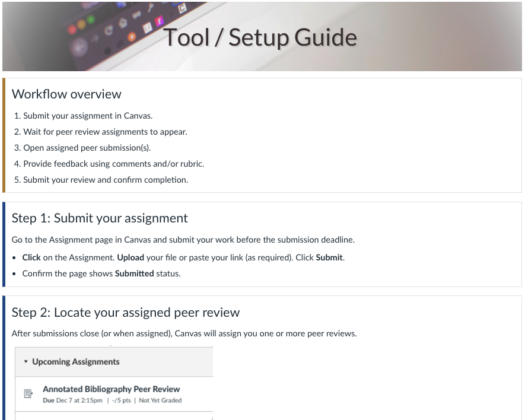Screen dimensions: 525x420
Task: Click the Workflow overview heading
Action: pyautogui.click(x=66, y=94)
